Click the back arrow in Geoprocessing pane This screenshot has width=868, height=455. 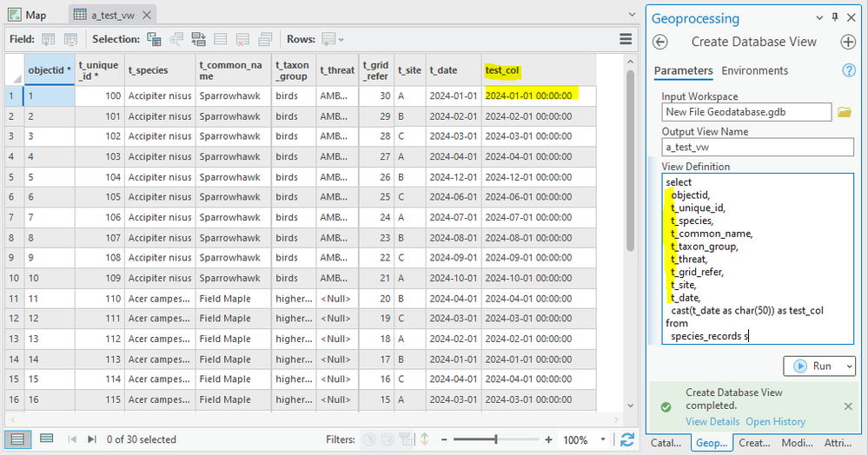coord(660,42)
